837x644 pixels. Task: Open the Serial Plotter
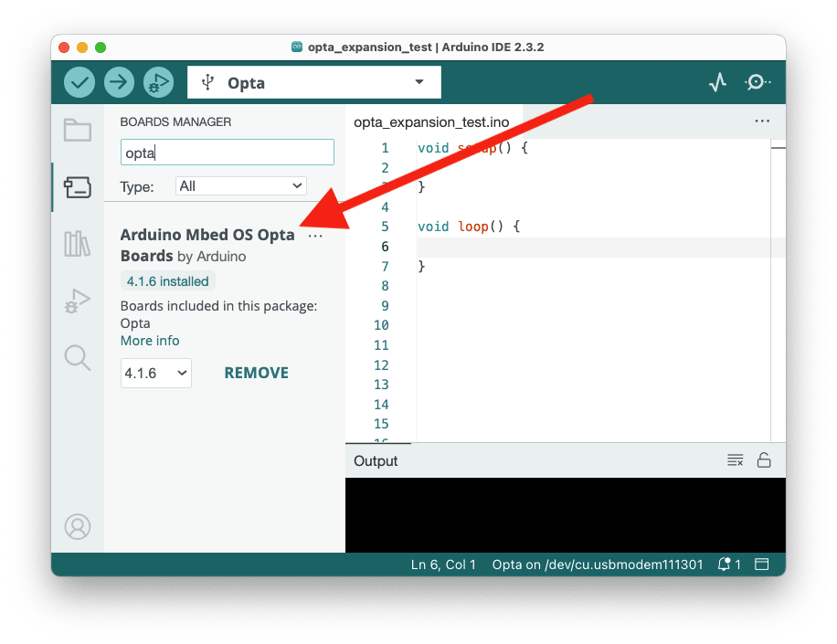717,82
